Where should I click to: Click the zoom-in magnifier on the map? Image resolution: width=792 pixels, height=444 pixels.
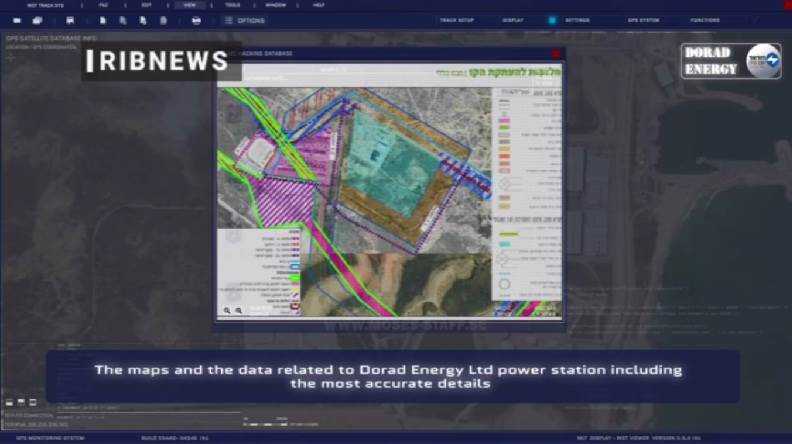pyautogui.click(x=227, y=311)
